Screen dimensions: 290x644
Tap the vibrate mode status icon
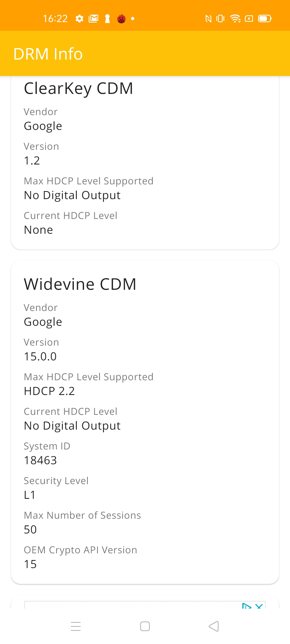[x=220, y=19]
